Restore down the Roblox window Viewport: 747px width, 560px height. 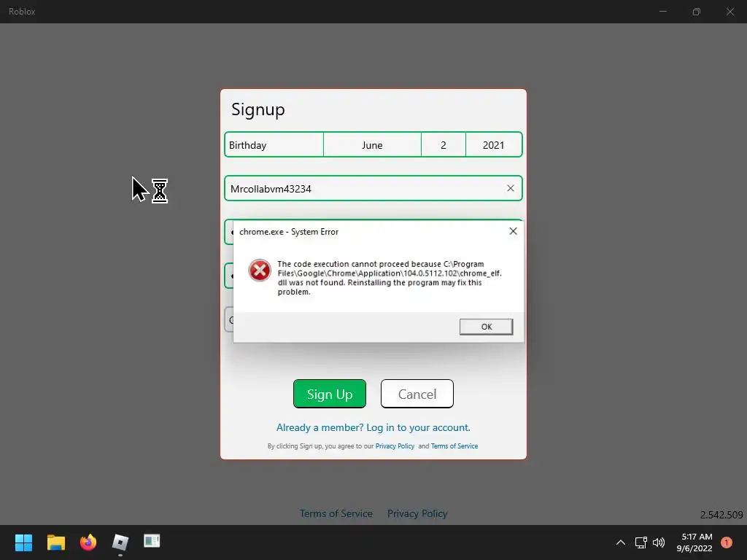click(696, 12)
